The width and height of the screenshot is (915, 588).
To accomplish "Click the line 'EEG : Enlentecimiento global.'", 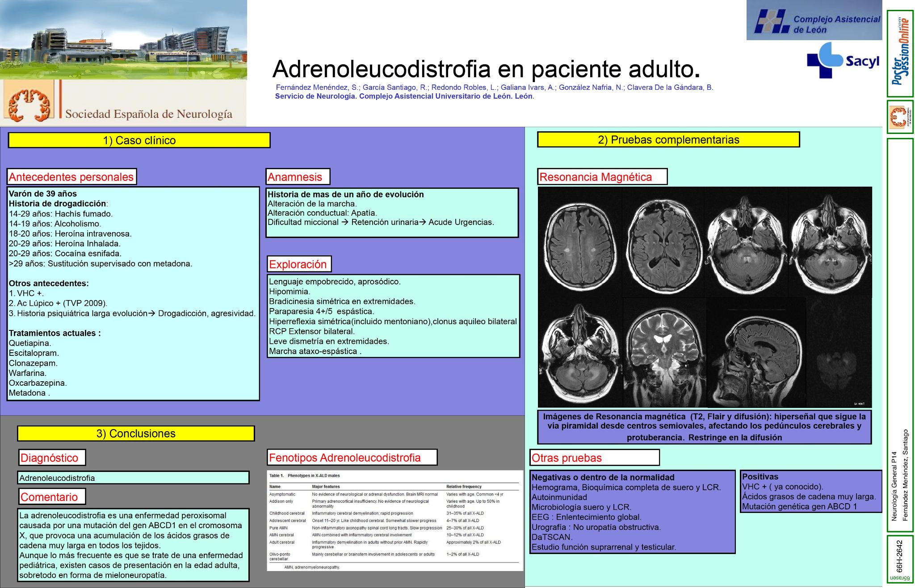I will tap(587, 517).
